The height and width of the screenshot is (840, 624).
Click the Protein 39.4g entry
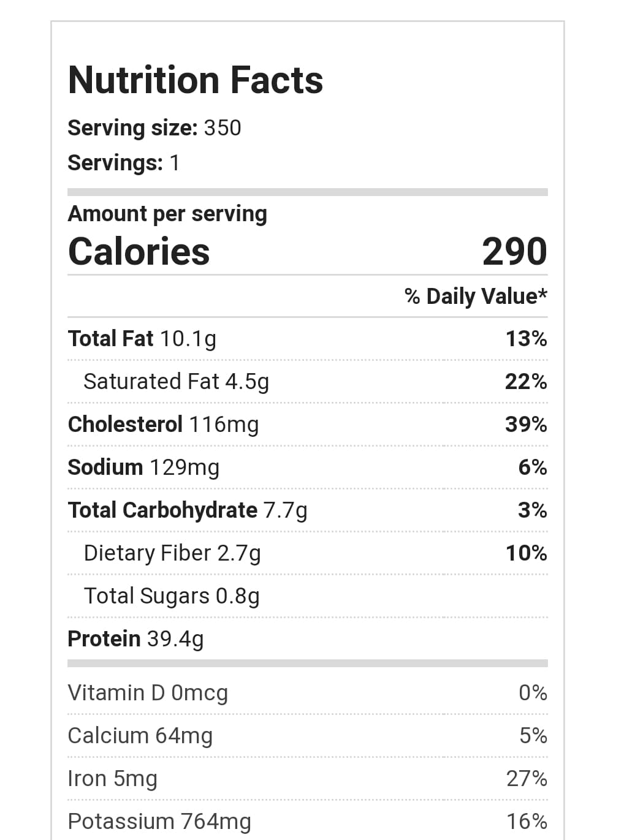[135, 638]
